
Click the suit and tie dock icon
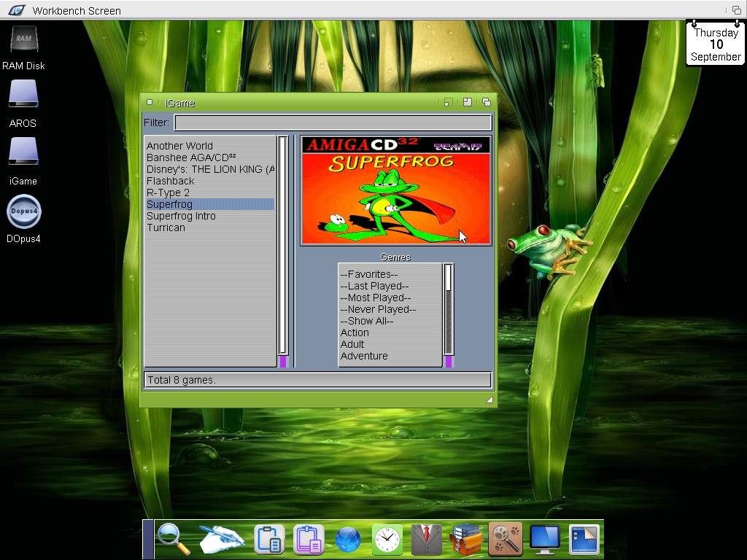[426, 540]
